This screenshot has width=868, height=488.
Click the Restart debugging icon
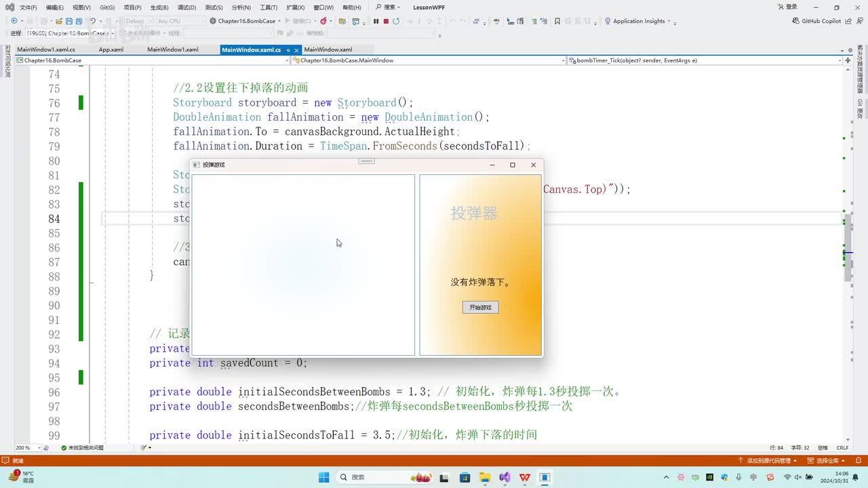pyautogui.click(x=396, y=21)
